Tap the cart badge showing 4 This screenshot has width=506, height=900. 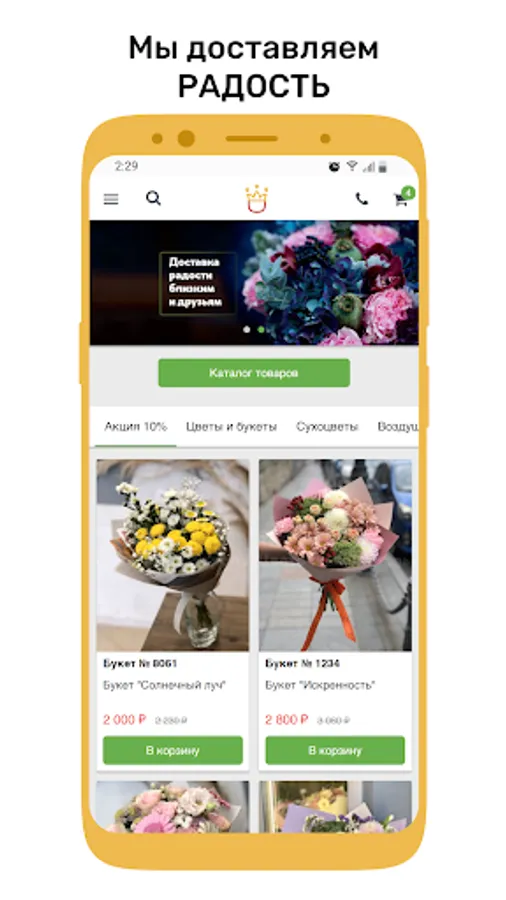tap(408, 192)
